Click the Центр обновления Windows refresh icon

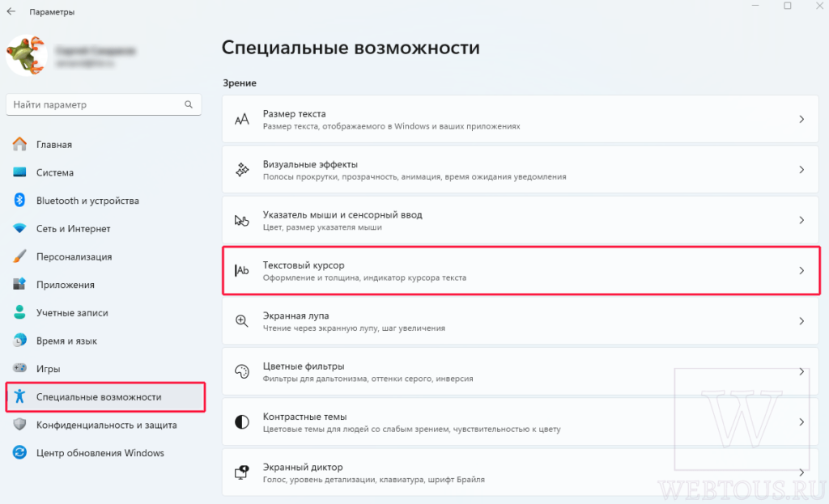coord(19,452)
